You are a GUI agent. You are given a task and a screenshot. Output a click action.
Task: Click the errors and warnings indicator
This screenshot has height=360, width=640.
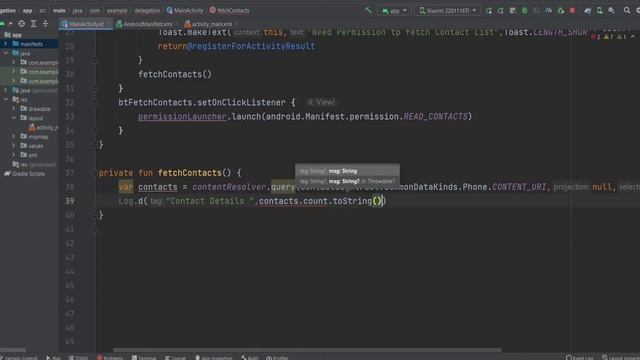(610, 37)
